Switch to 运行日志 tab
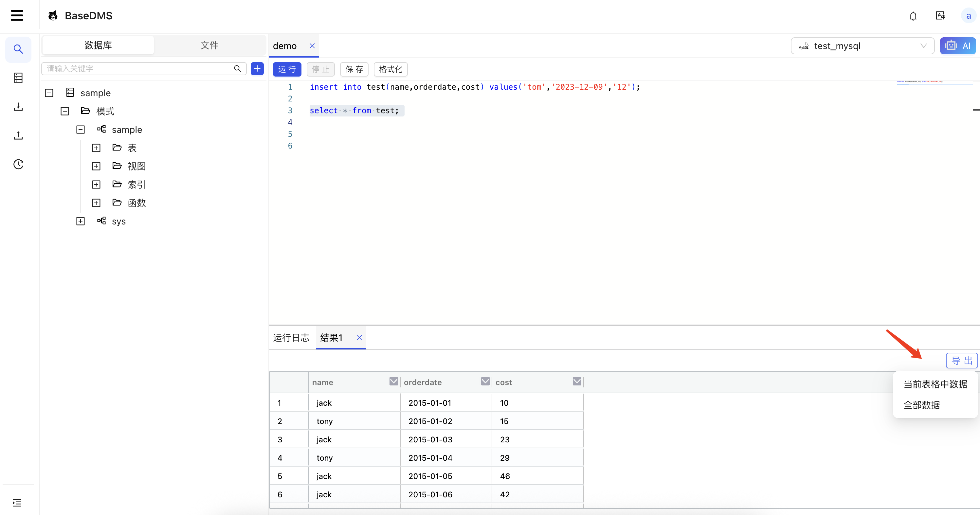This screenshot has height=515, width=980. coord(291,338)
